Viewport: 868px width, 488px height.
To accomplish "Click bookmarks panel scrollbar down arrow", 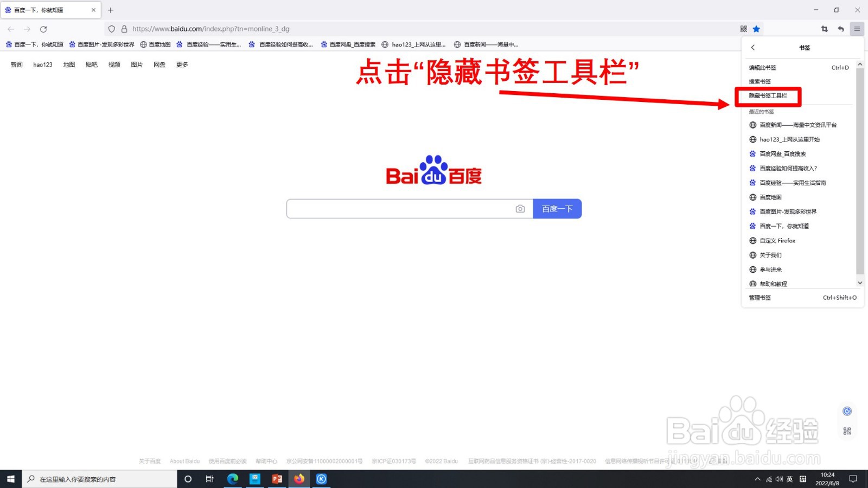I will click(x=860, y=283).
